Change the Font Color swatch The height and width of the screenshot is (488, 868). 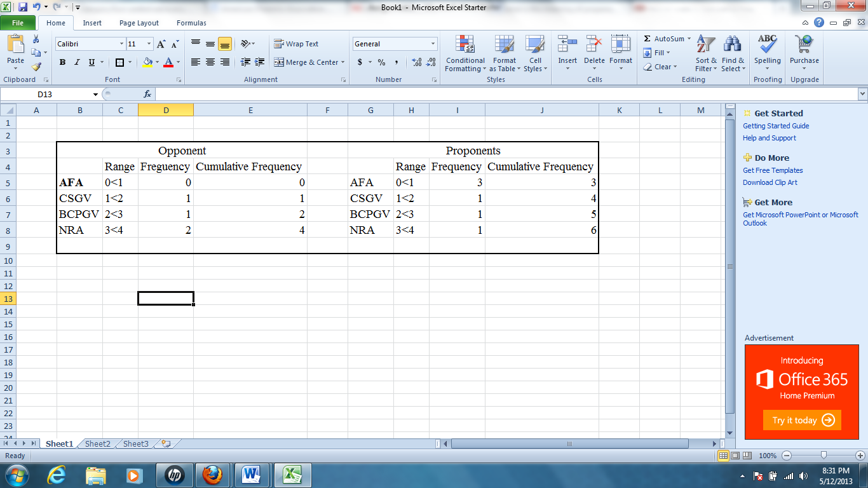pyautogui.click(x=169, y=64)
